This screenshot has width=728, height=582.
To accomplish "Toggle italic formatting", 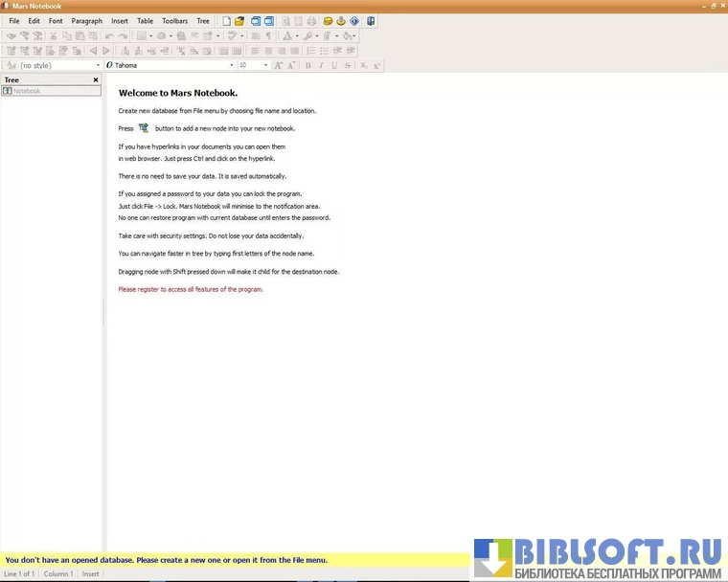I will 321,65.
